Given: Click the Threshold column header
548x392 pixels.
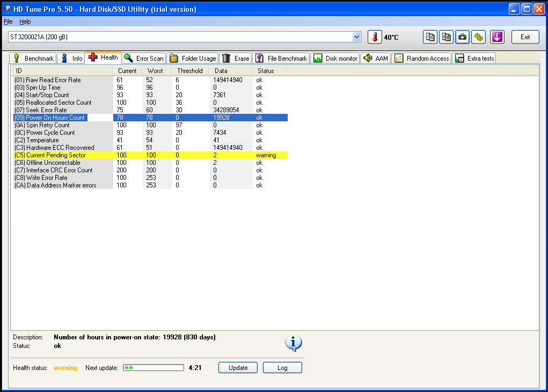Looking at the screenshot, I should click(190, 71).
